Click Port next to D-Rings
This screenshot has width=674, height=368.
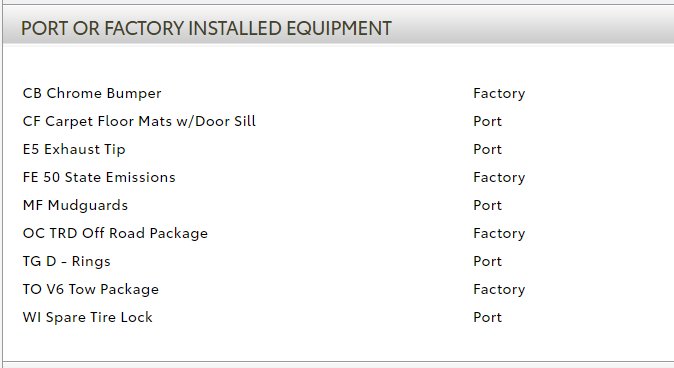(487, 261)
